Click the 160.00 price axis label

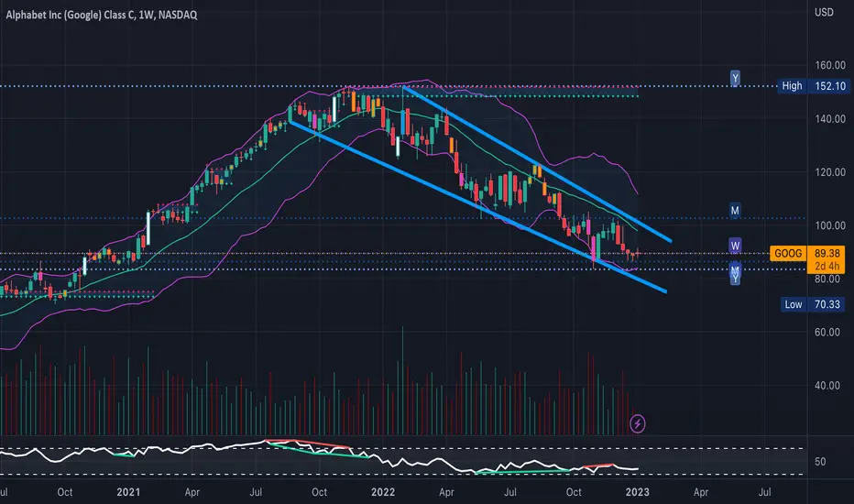[x=830, y=65]
